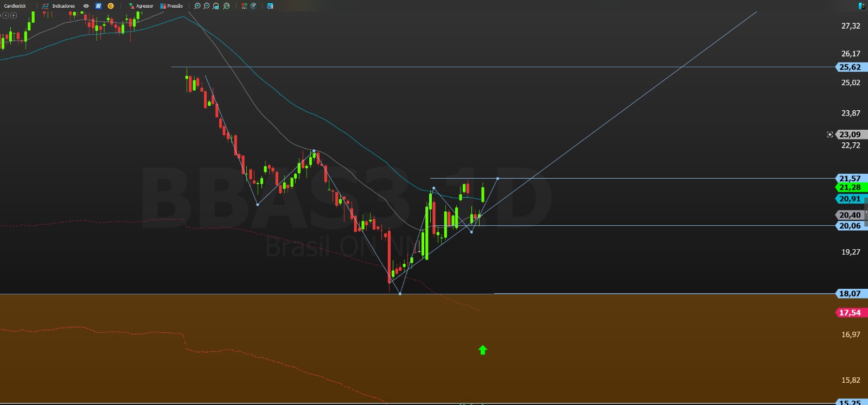Click the red and green grid icon
This screenshot has width=868, height=405.
(244, 6)
